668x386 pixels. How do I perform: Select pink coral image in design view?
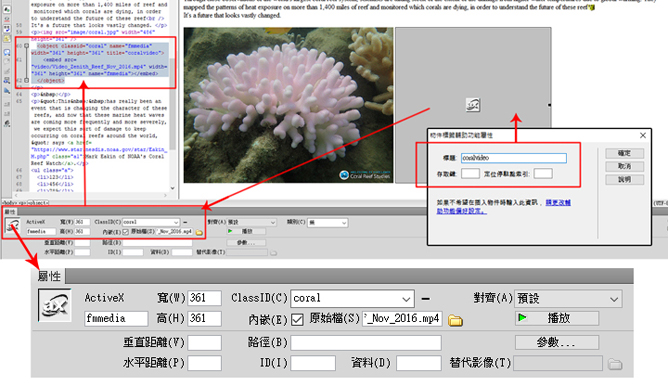(288, 105)
